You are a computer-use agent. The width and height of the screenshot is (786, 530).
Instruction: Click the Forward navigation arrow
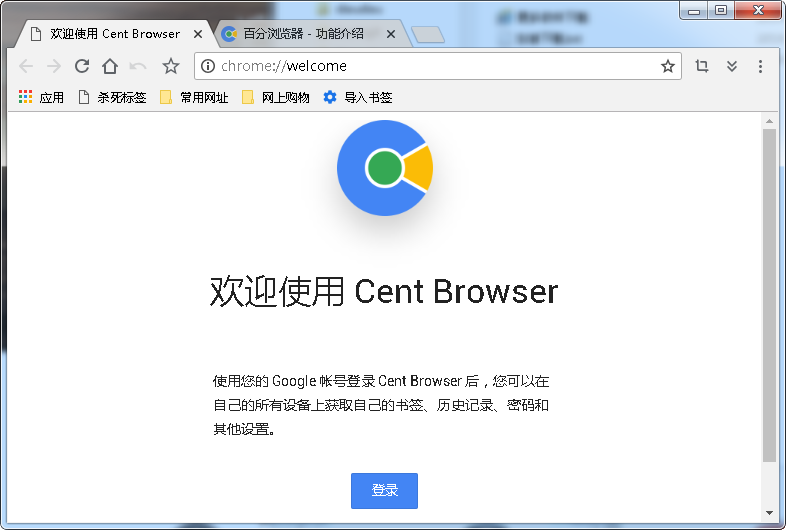coord(54,66)
